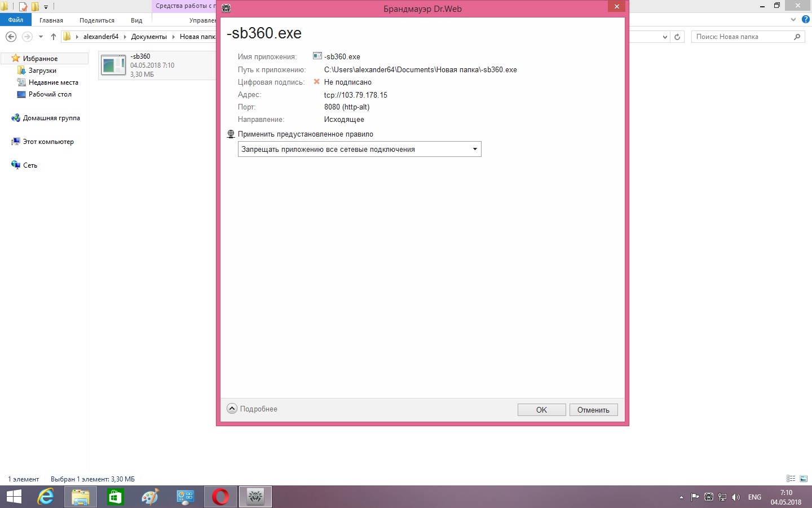Viewport: 812px width, 508px height.
Task: Go back in Explorer navigation
Action: point(11,37)
